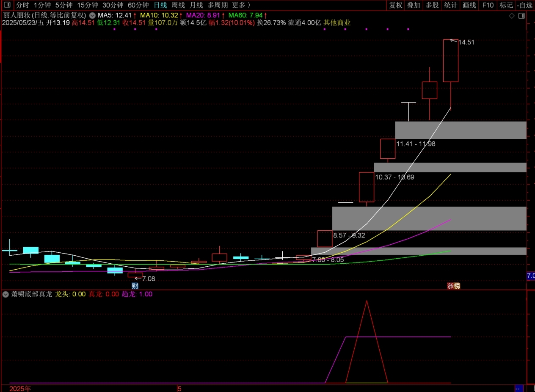Expand the 更多 periods menu
Screen dimensions: 535x392
(241, 5)
